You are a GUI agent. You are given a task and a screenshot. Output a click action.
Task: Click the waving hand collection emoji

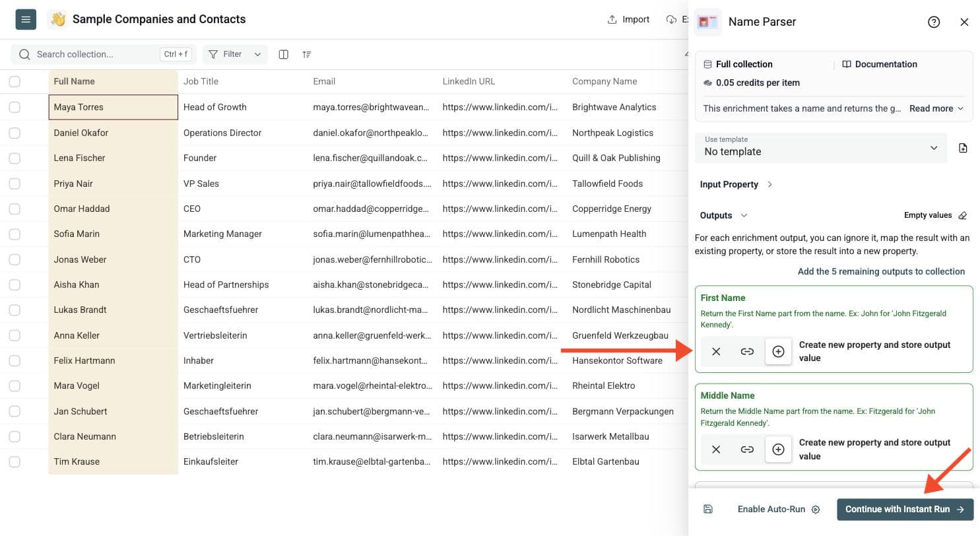(x=58, y=20)
